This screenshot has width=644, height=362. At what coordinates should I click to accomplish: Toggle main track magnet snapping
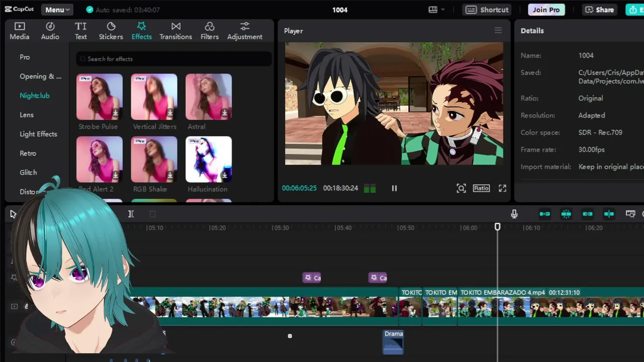(x=544, y=214)
